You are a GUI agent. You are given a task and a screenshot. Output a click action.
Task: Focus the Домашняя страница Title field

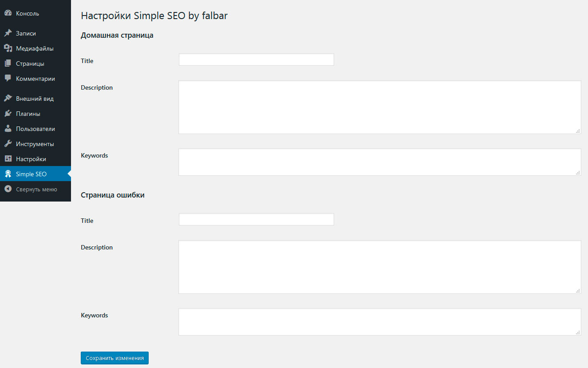(256, 59)
